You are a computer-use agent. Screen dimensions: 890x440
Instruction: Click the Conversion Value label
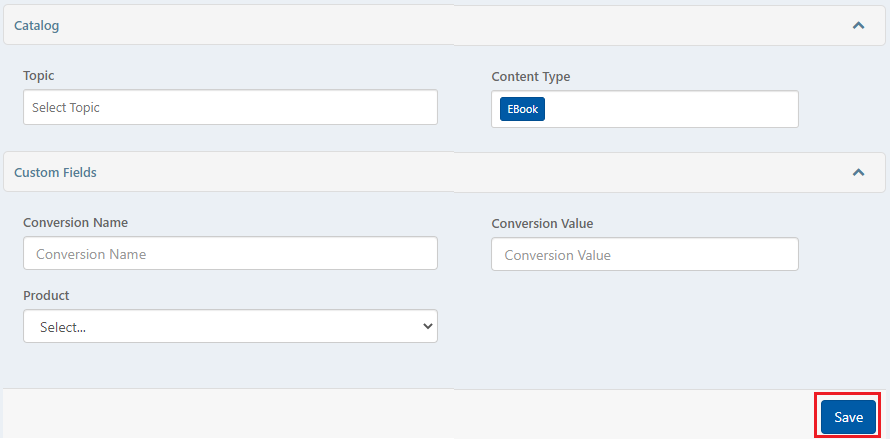[x=542, y=224]
